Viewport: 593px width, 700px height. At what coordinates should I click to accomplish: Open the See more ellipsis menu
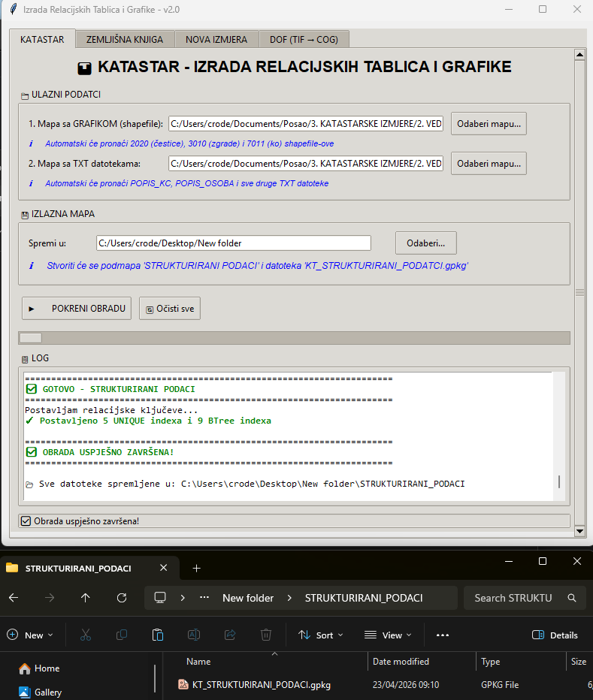point(443,635)
